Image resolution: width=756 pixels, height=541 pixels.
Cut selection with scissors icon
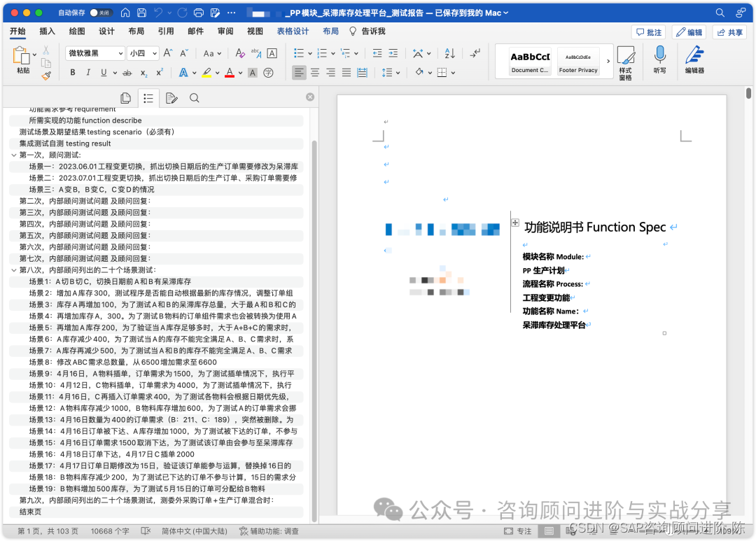(45, 50)
